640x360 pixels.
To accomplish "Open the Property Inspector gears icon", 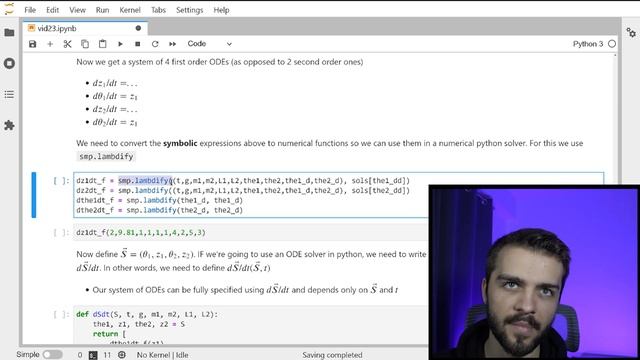I will pos(631,33).
